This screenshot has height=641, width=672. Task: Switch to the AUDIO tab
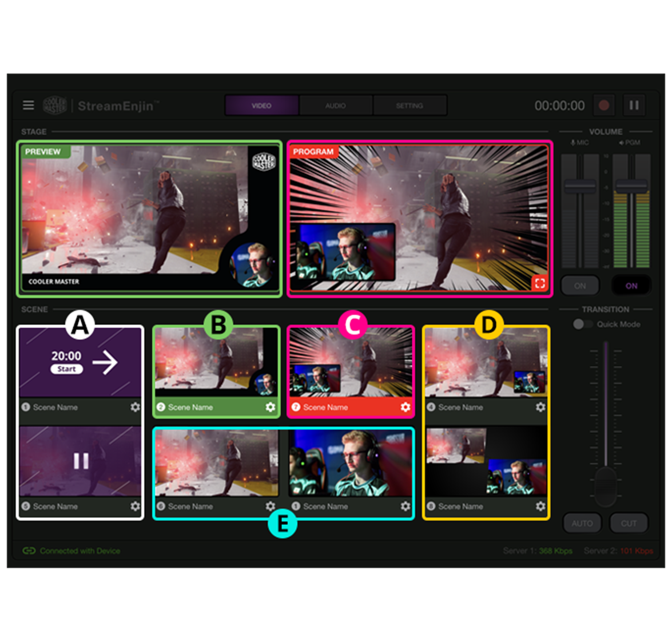tap(336, 105)
